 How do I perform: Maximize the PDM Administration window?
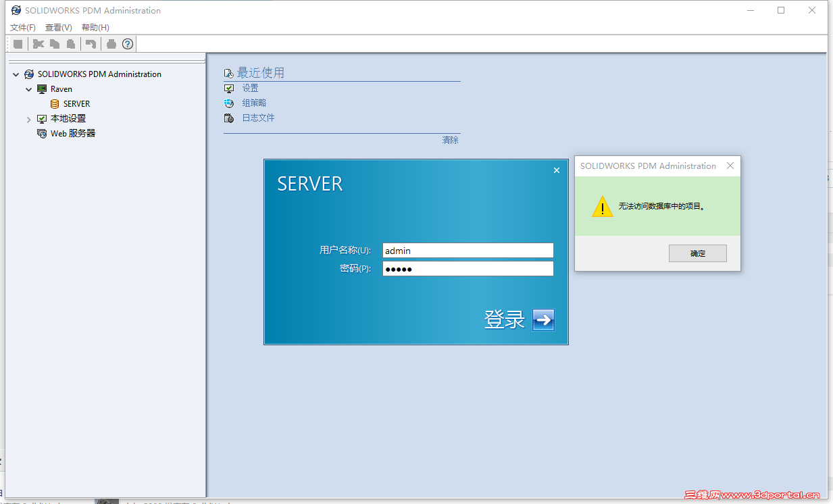pos(781,10)
